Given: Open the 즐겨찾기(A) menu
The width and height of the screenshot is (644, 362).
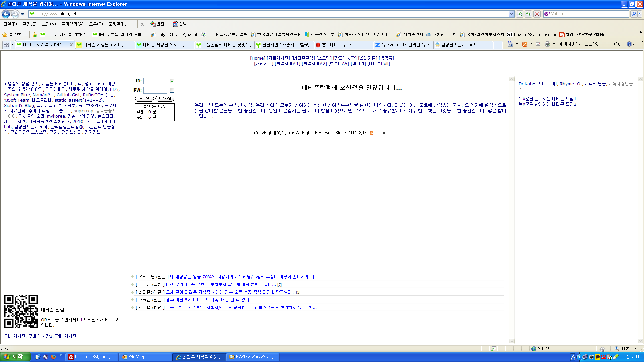Looking at the screenshot, I should [72, 24].
